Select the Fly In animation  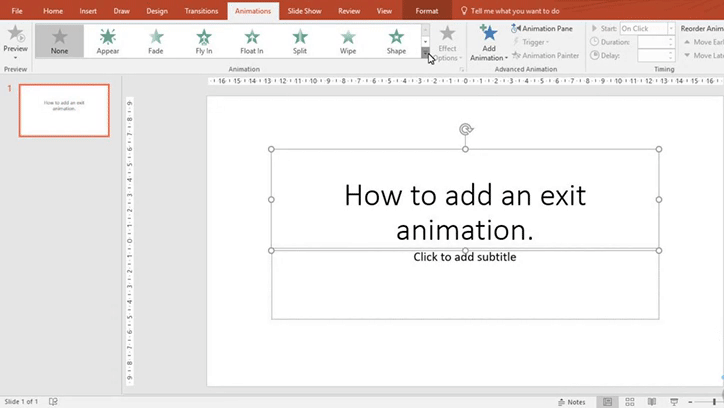pyautogui.click(x=204, y=41)
